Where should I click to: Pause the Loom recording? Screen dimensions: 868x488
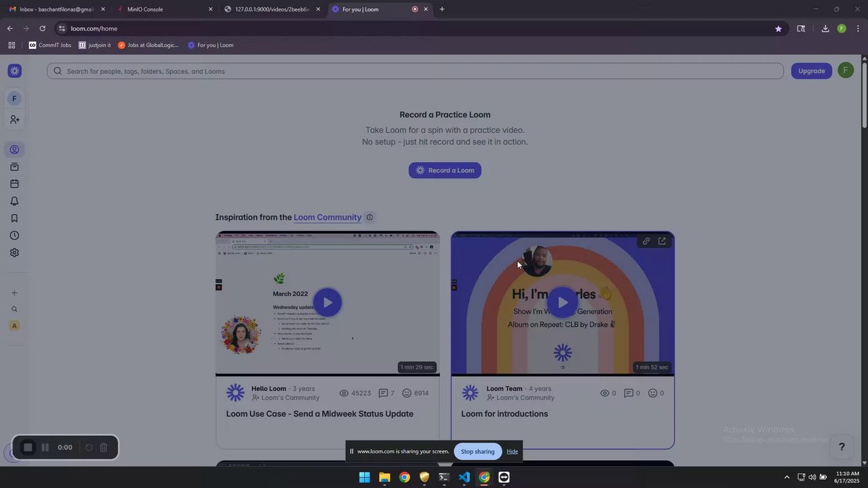(45, 447)
